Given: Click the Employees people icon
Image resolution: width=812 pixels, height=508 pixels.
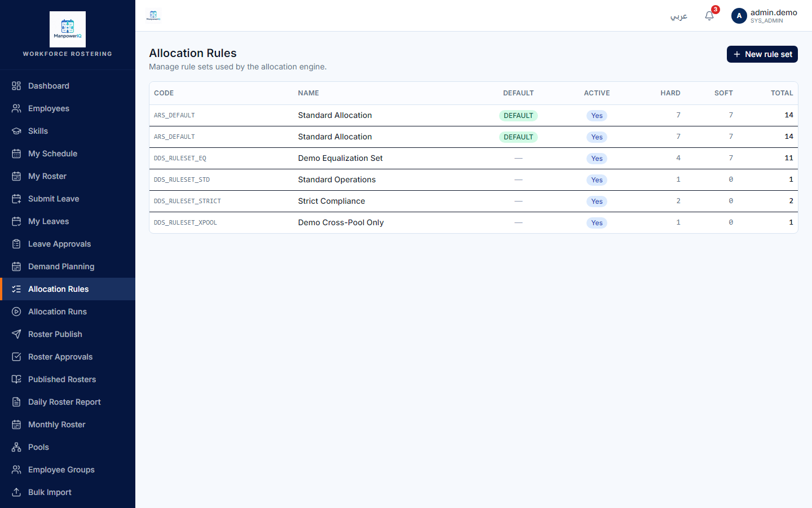Looking at the screenshot, I should point(16,108).
